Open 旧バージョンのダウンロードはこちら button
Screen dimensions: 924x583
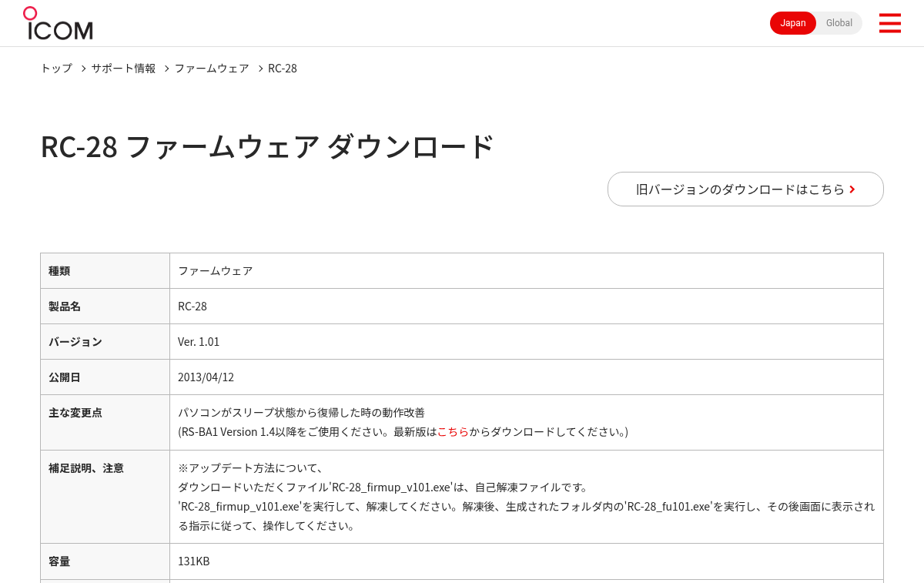pyautogui.click(x=745, y=189)
